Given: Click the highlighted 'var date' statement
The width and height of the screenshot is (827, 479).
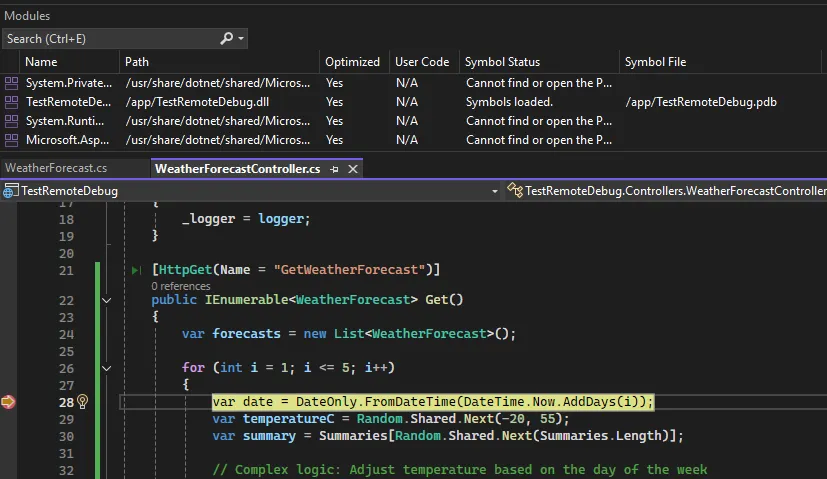Looking at the screenshot, I should coord(432,402).
